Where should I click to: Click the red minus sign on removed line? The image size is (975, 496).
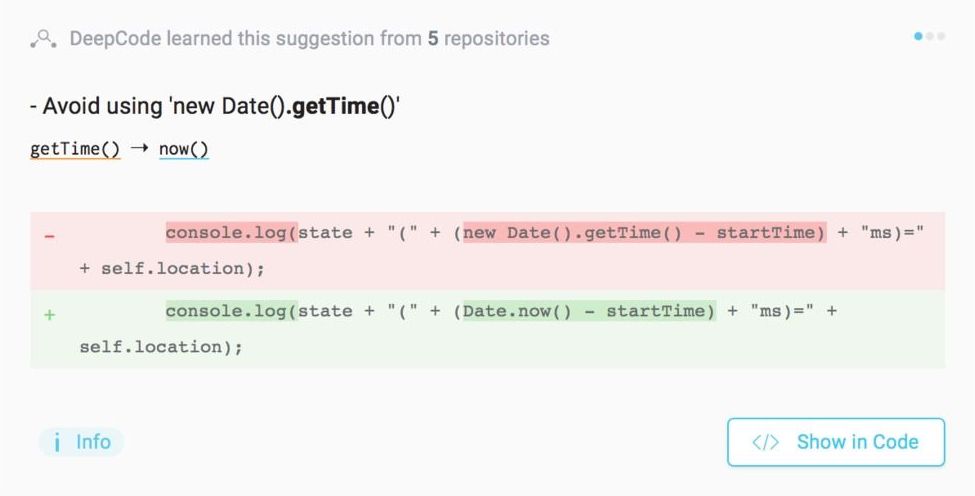[49, 237]
